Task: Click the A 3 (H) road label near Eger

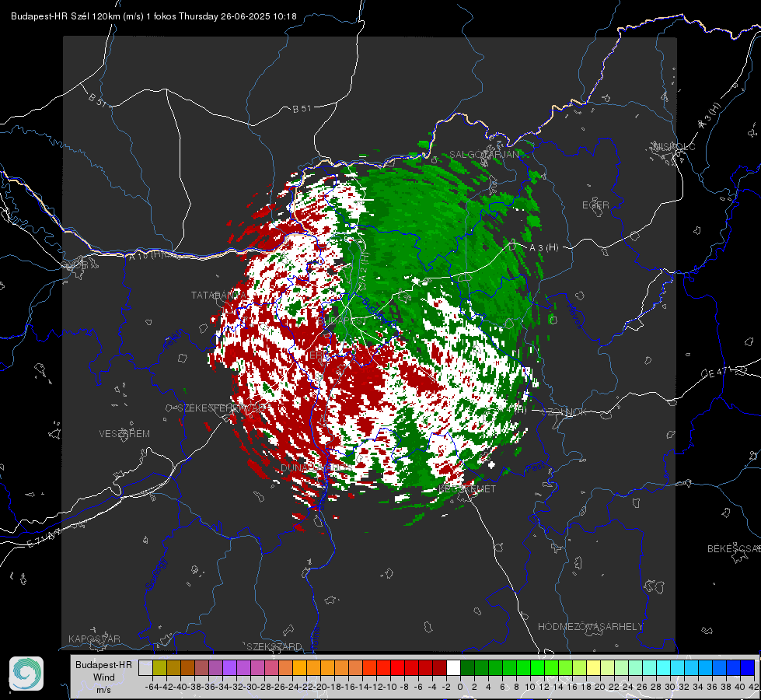Action: pos(543,248)
